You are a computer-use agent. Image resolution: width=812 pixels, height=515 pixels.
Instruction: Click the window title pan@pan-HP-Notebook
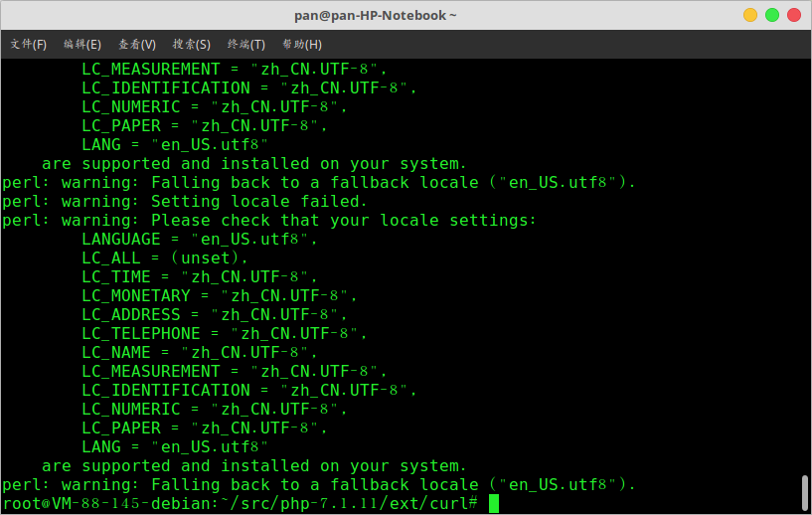pyautogui.click(x=376, y=15)
